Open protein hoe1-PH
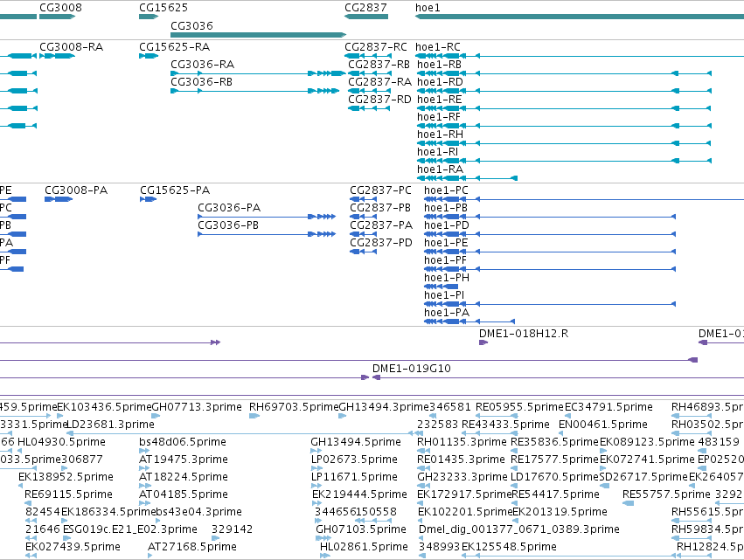 click(x=441, y=287)
